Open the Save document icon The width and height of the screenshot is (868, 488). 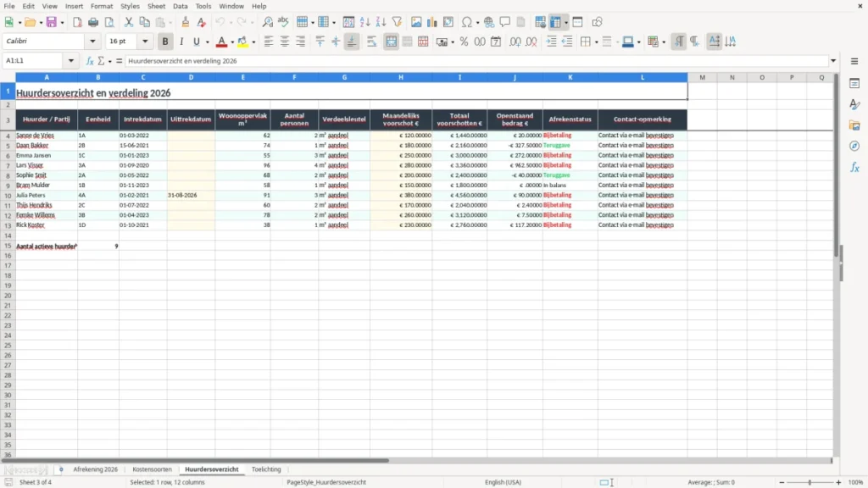(x=52, y=22)
